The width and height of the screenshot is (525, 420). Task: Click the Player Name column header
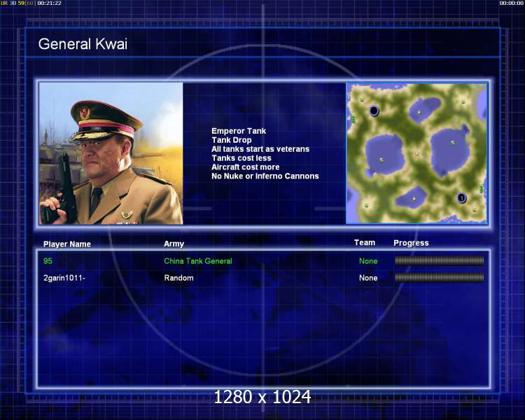pos(67,244)
